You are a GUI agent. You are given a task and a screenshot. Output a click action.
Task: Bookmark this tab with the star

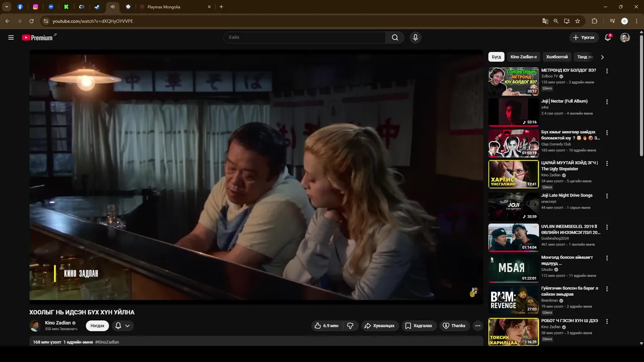[x=578, y=21]
